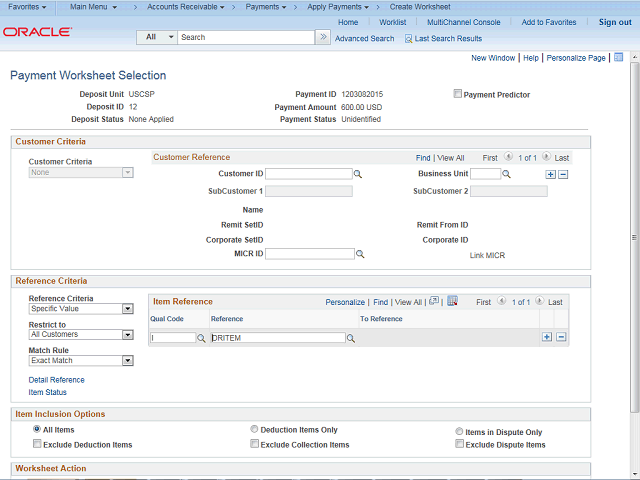Click the Reference field lookup icon
This screenshot has height=480, width=640.
point(351,338)
